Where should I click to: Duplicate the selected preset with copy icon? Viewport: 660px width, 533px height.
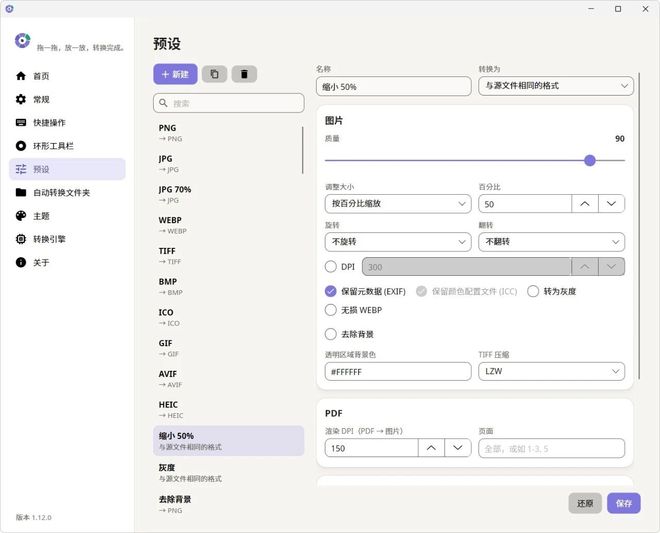pyautogui.click(x=214, y=74)
